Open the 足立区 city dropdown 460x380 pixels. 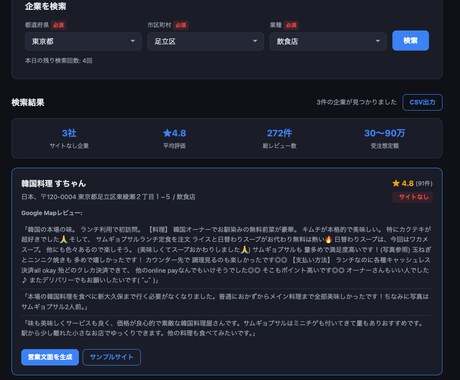(x=206, y=41)
